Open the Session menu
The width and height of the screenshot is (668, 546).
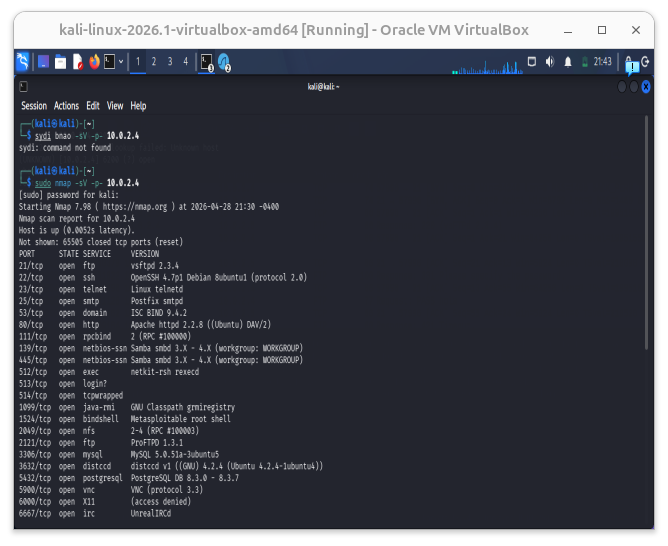coord(34,106)
